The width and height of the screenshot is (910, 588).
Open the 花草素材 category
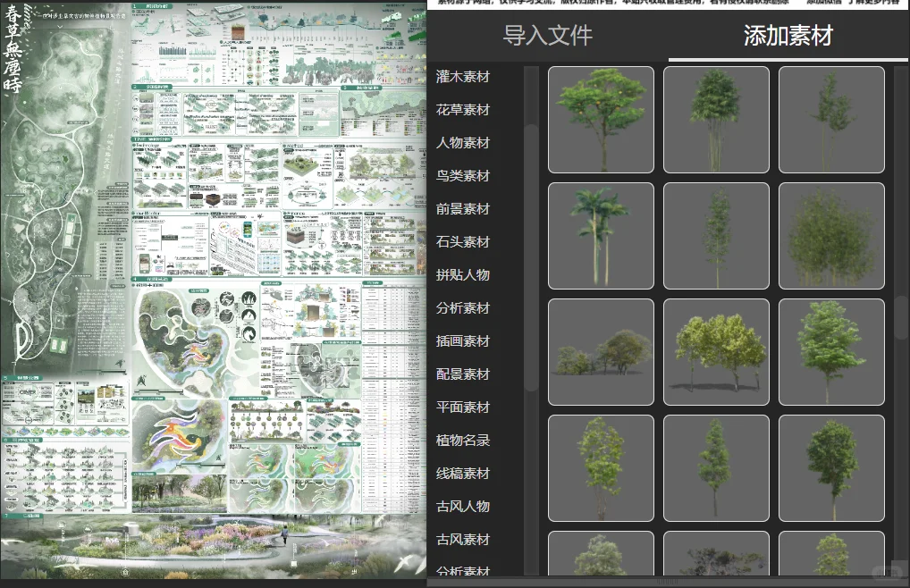coord(461,110)
